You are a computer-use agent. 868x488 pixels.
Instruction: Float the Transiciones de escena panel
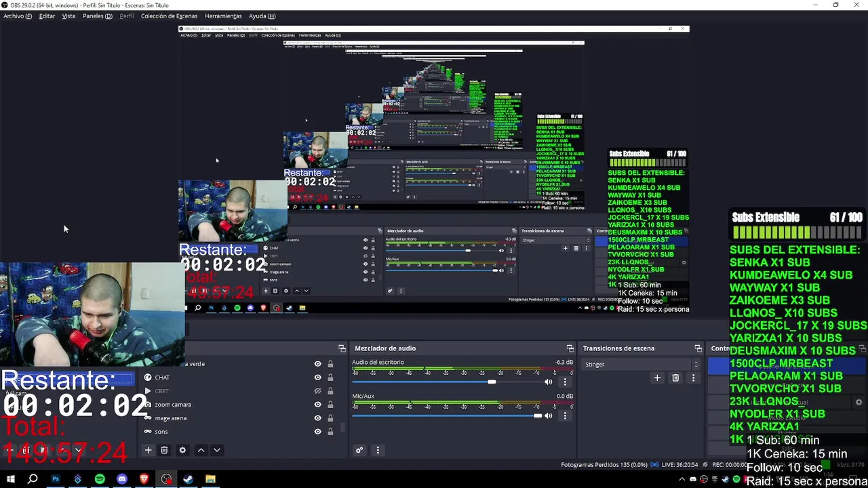pos(698,348)
